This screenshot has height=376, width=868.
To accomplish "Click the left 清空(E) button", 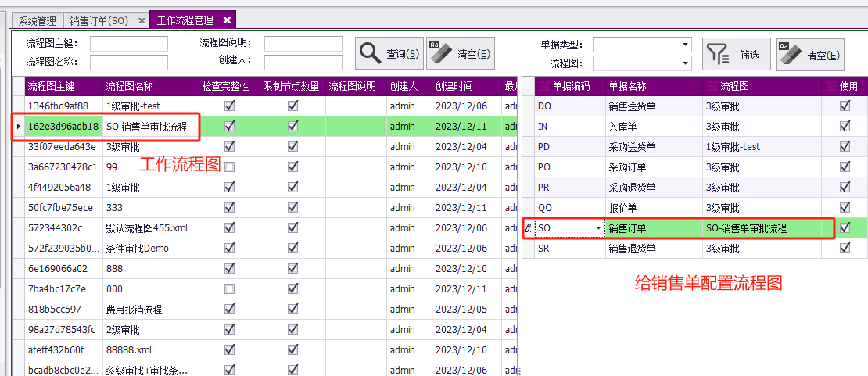I will 460,54.
